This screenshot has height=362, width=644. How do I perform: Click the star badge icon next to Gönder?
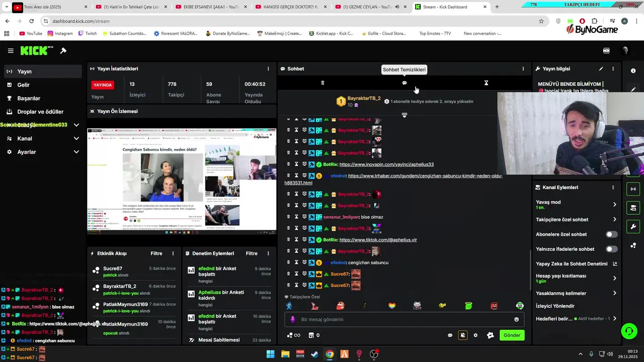490,335
